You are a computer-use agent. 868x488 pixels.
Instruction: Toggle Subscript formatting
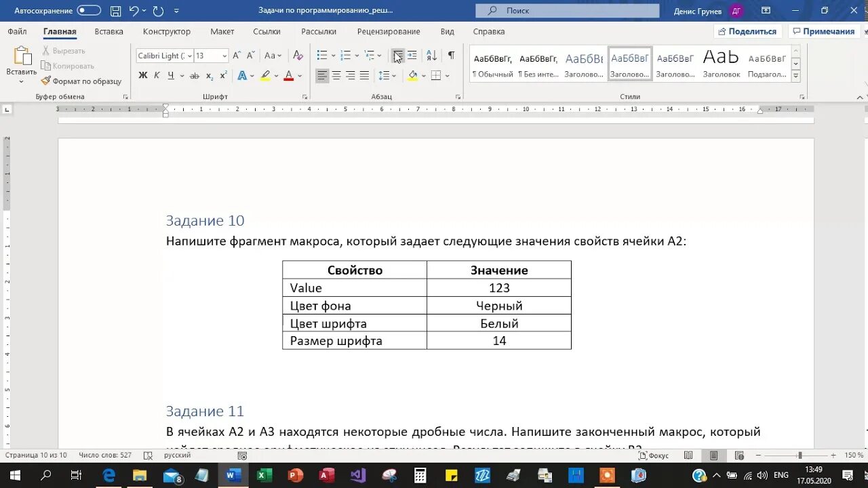210,75
